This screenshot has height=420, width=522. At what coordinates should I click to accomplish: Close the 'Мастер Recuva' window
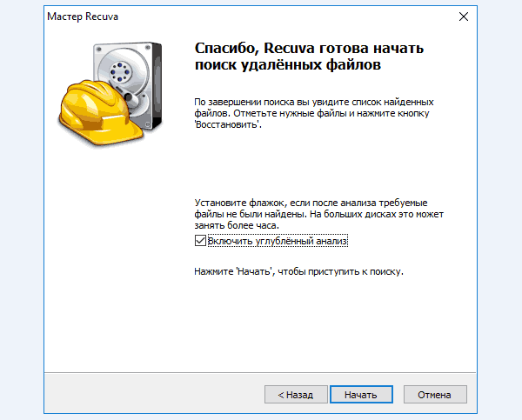pyautogui.click(x=464, y=17)
